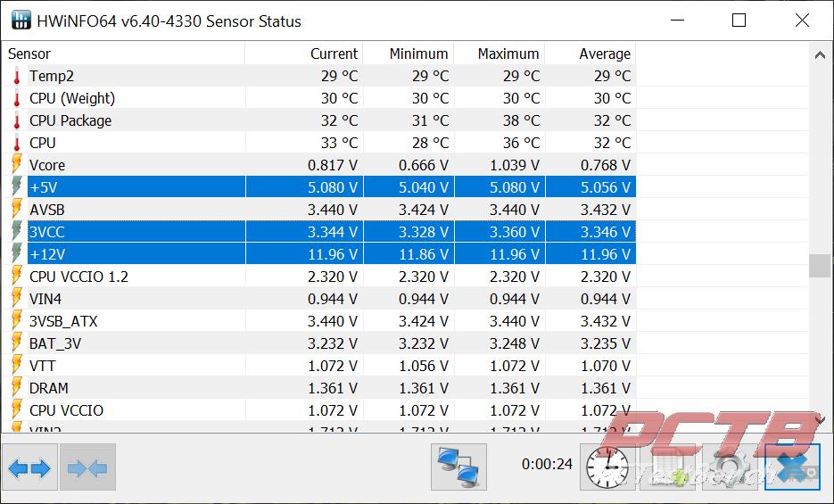834x504 pixels.
Task: Select the CPU (Weight) sensor label
Action: pyautogui.click(x=72, y=98)
